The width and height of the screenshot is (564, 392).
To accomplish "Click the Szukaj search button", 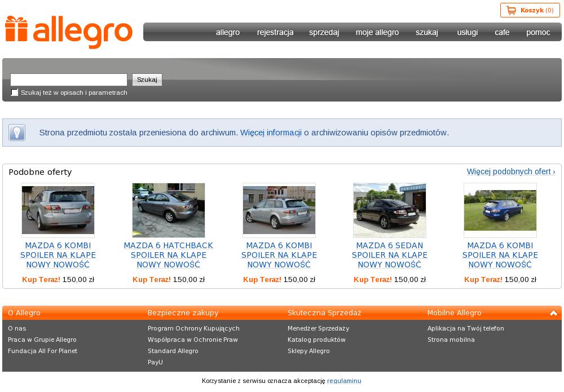I will click(147, 80).
